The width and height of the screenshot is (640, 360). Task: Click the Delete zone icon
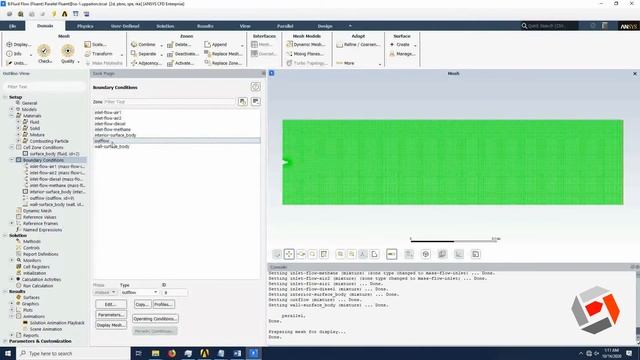(x=170, y=44)
